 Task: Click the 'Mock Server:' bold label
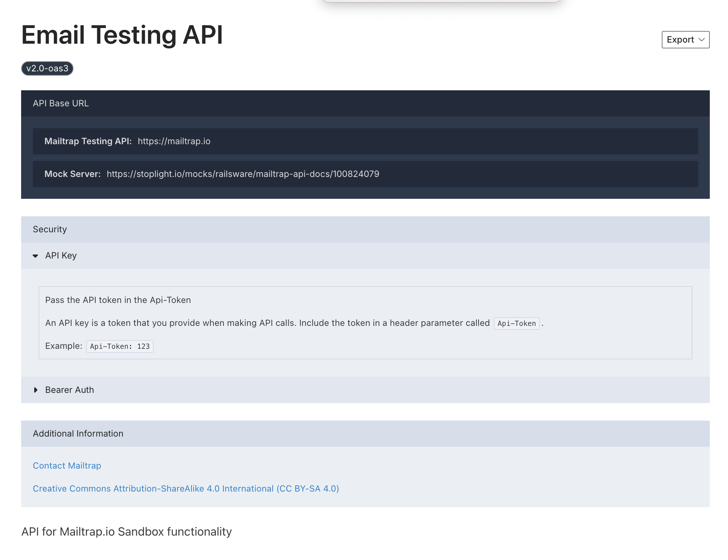coord(72,174)
